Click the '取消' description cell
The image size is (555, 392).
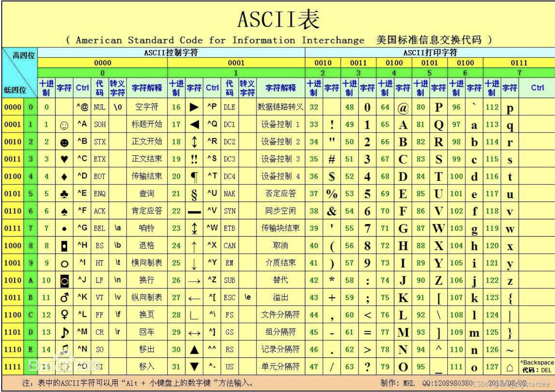(x=280, y=246)
